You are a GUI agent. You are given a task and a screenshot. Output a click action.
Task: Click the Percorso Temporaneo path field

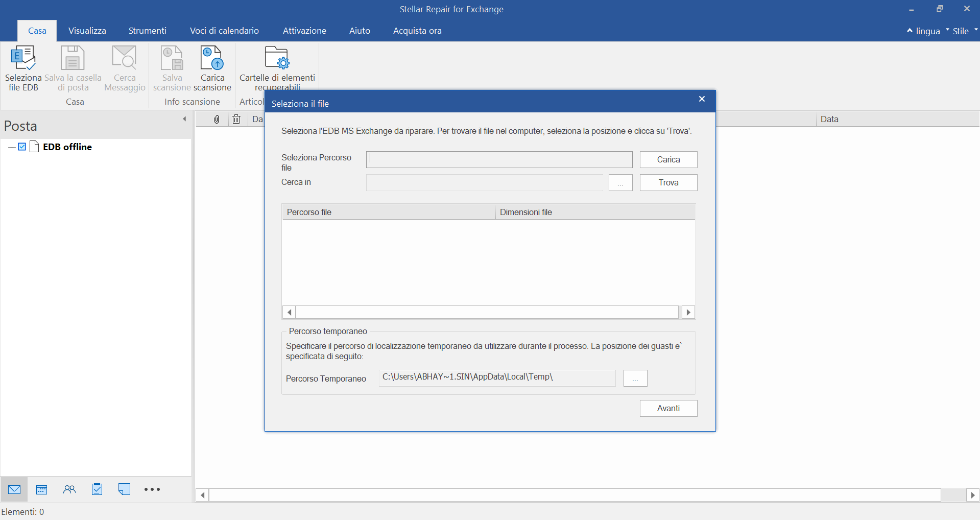point(497,378)
